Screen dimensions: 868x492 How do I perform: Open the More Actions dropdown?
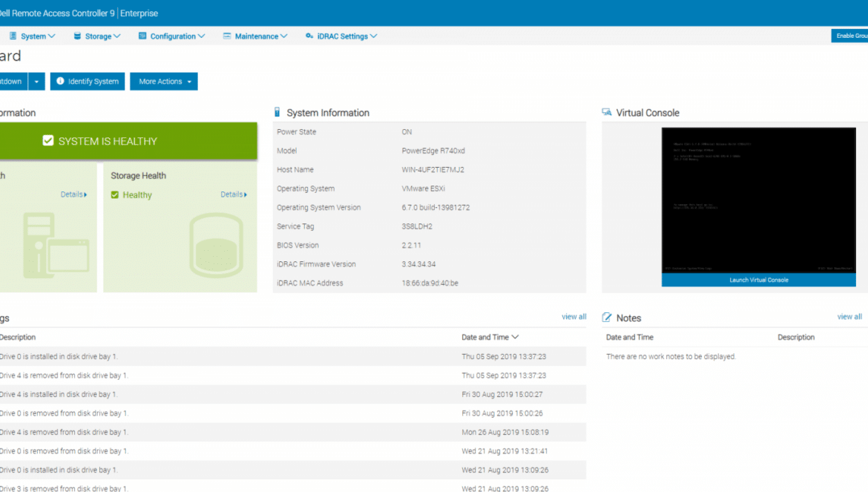pos(164,82)
